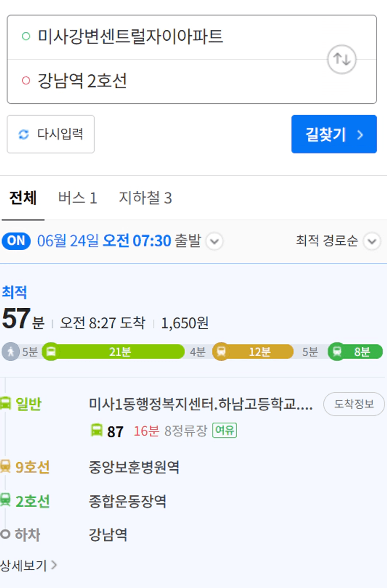Open the departure time dropdown arrow after 출발
This screenshot has height=588, width=387.
pyautogui.click(x=214, y=242)
